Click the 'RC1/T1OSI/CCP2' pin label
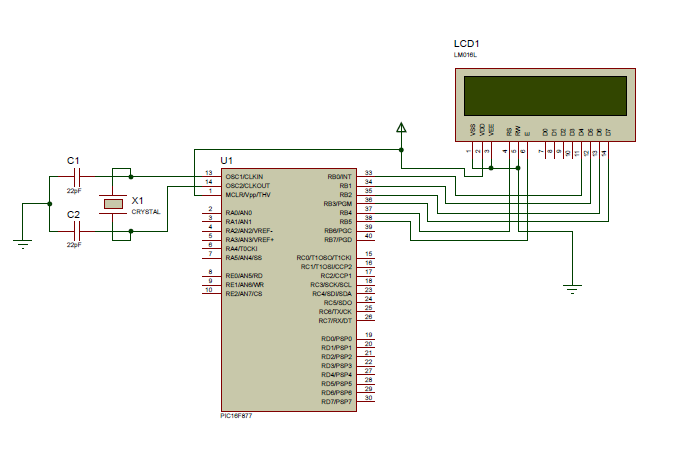Viewport: 685px width, 456px height. tap(326, 267)
